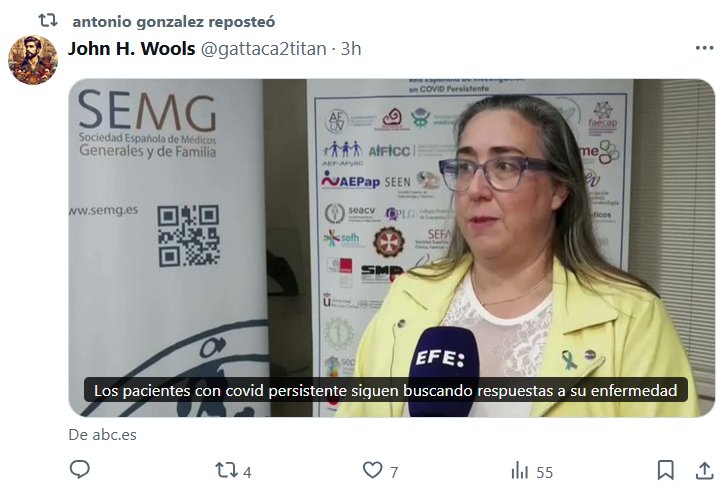The height and width of the screenshot is (496, 728).
Task: Like the tweet via heart icon
Action: pos(372,470)
